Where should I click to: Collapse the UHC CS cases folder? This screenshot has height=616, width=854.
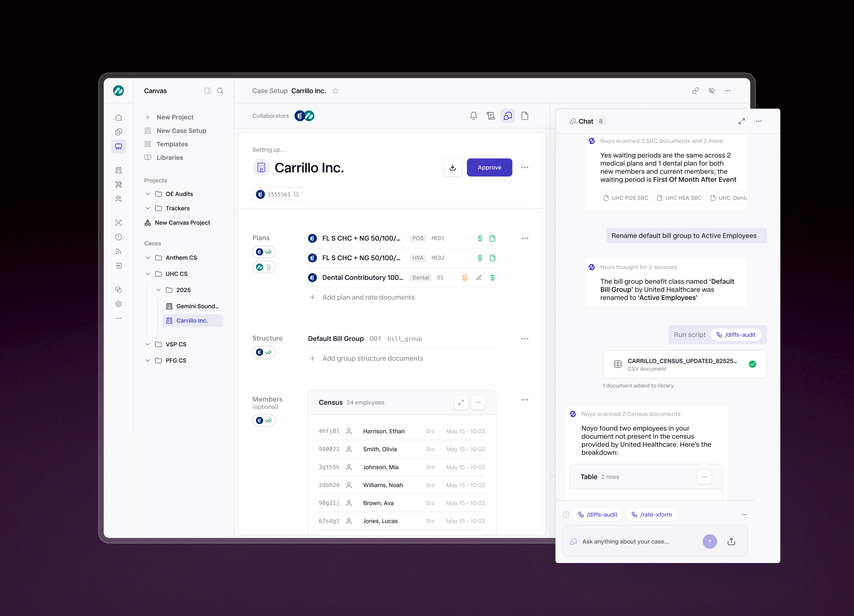point(148,274)
